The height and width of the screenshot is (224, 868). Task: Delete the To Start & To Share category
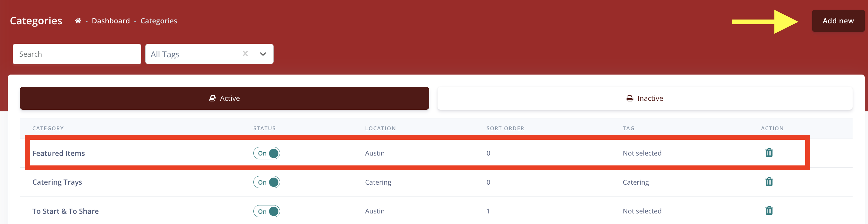(x=769, y=211)
